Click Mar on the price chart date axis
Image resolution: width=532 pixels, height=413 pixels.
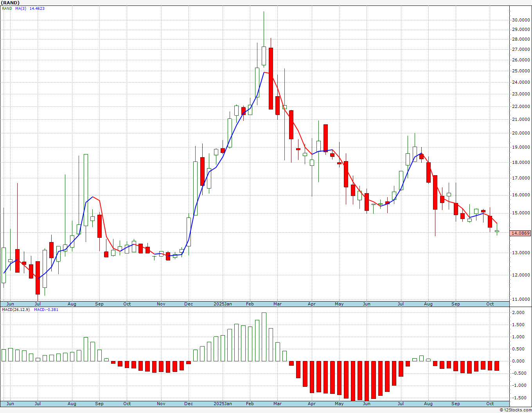click(x=277, y=304)
